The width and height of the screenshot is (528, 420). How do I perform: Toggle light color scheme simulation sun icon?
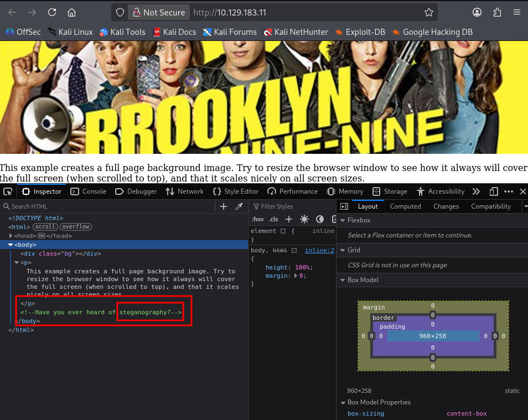[x=304, y=219]
